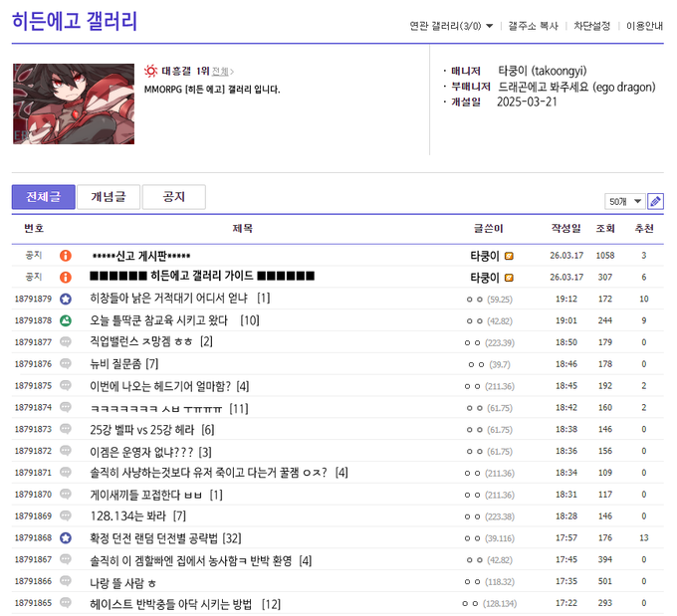The width and height of the screenshot is (677, 616).
Task: Open the 히든에고 갤러리 가이드 notice post
Action: (202, 276)
